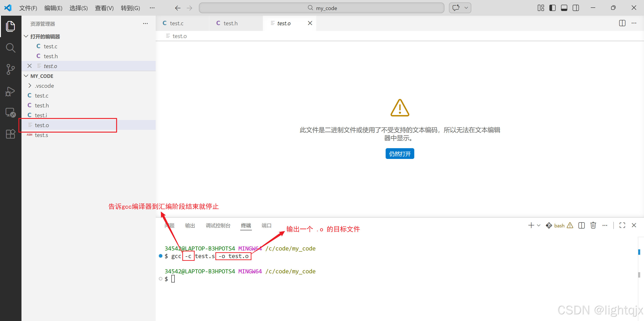Viewport: 644px width, 321px height.
Task: Open the Extensions view
Action: 10,134
